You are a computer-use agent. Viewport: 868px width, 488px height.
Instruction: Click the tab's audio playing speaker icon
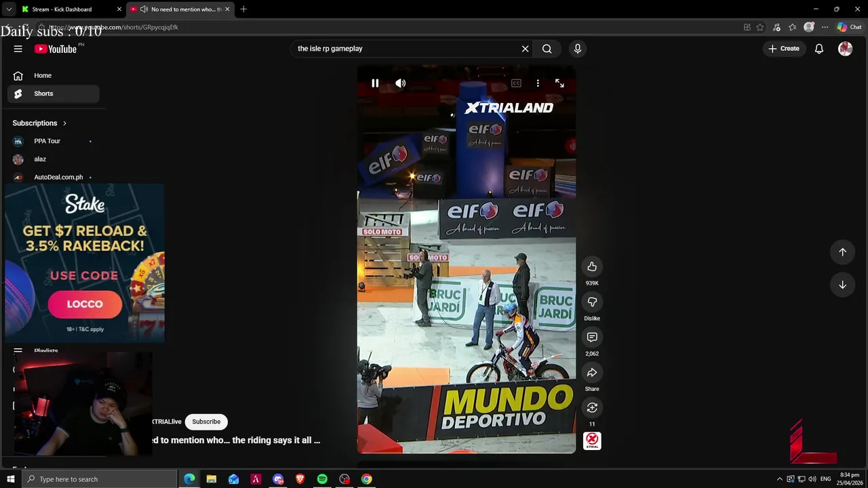coord(144,9)
